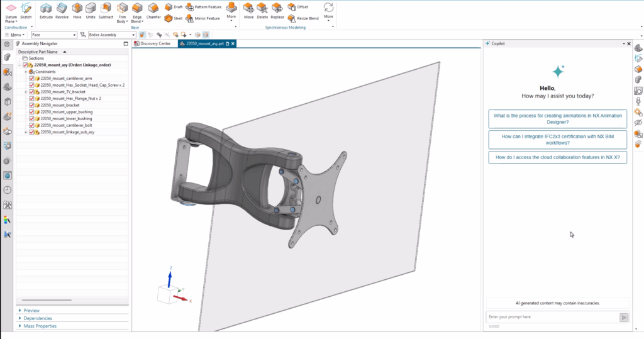
Task: Open the Menu dropdown
Action: click(x=14, y=35)
